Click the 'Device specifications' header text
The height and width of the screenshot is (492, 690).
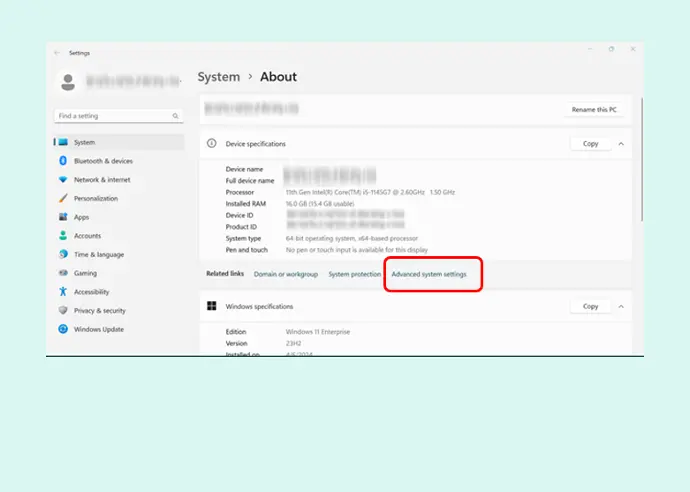pyautogui.click(x=256, y=144)
